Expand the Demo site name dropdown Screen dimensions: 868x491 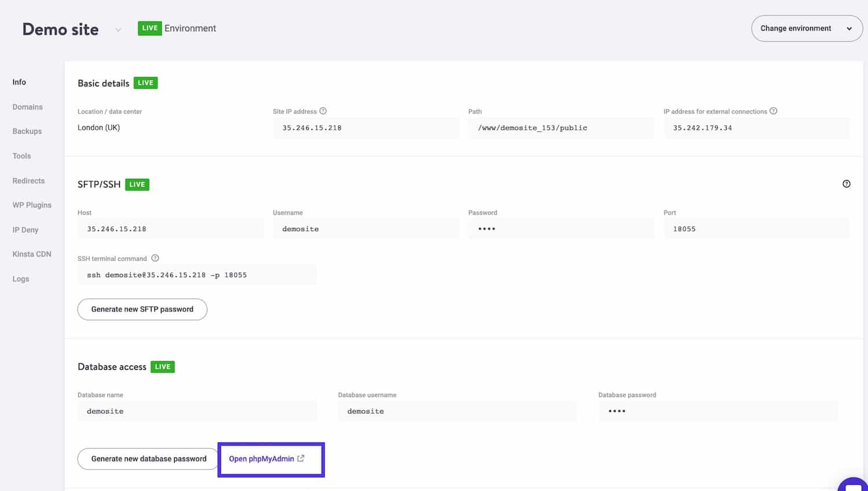(118, 30)
